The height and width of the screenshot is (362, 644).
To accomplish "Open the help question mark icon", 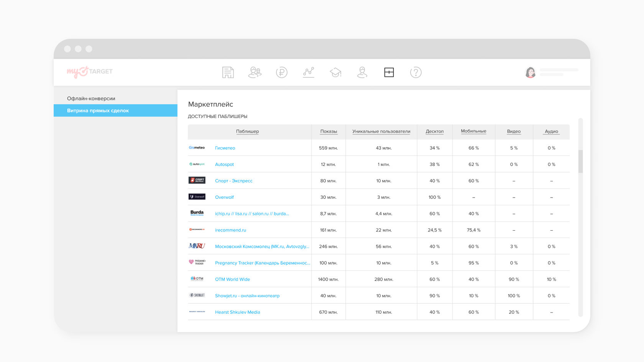I will click(x=416, y=72).
